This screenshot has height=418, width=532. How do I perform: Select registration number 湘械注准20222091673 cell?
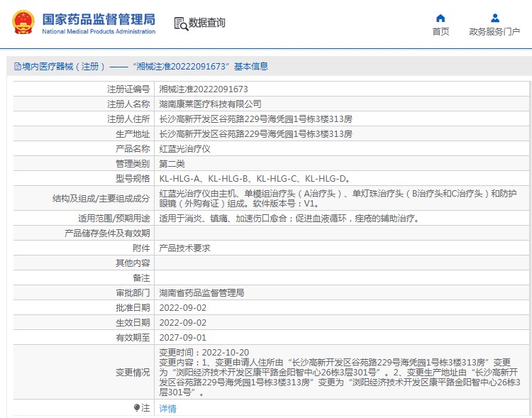click(x=204, y=89)
